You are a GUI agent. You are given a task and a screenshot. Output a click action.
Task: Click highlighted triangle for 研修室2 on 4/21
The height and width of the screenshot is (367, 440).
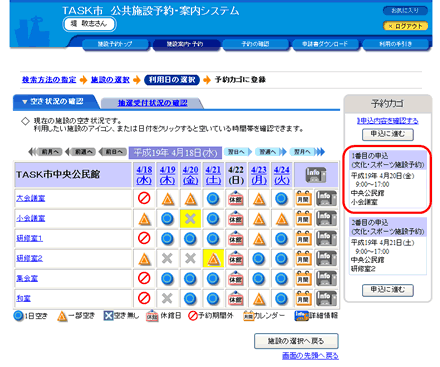(x=213, y=259)
